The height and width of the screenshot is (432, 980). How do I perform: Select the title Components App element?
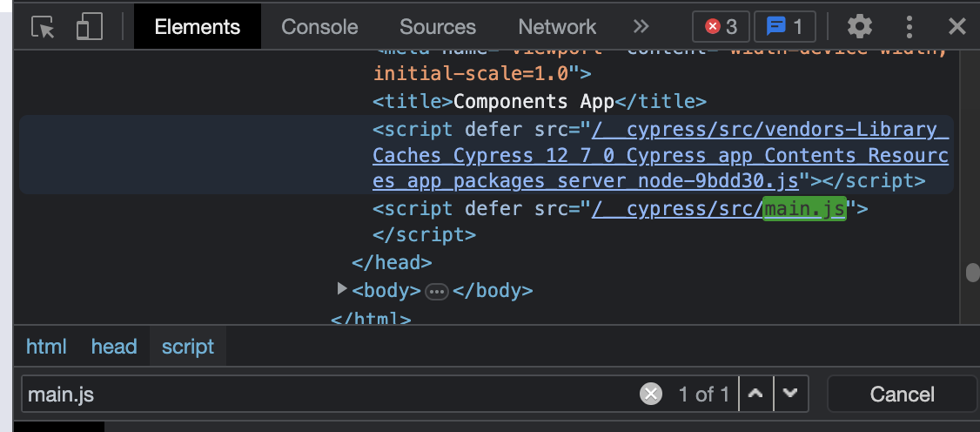[x=540, y=101]
